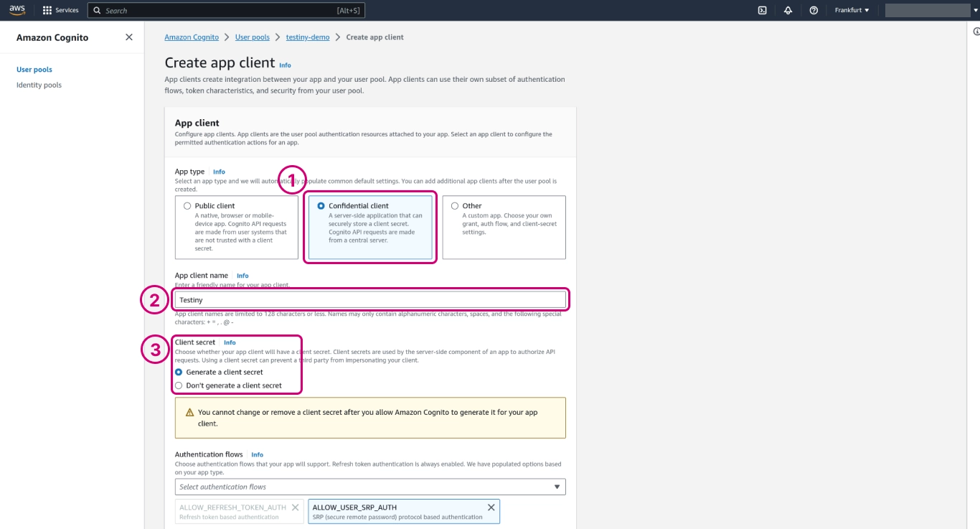980x529 pixels.
Task: Choose Don't generate a client secret
Action: [x=179, y=385]
